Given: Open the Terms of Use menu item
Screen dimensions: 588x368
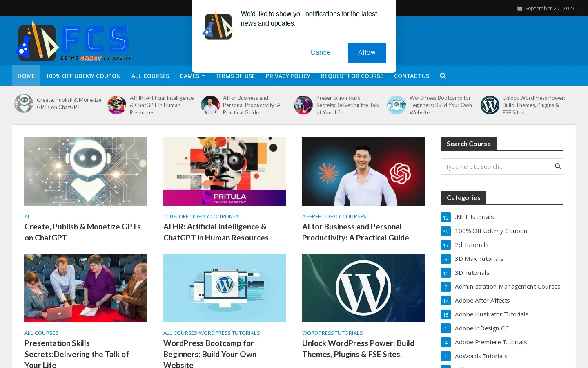Looking at the screenshot, I should (x=235, y=76).
